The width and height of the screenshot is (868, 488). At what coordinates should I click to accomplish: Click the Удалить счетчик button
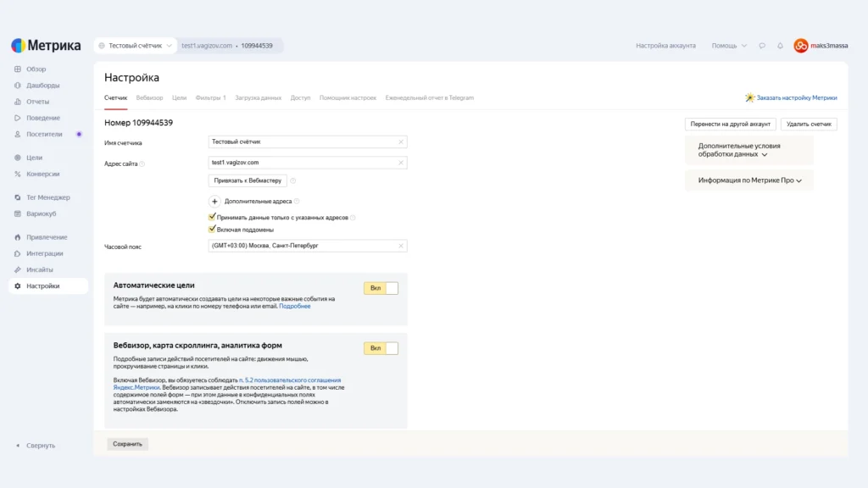click(809, 124)
